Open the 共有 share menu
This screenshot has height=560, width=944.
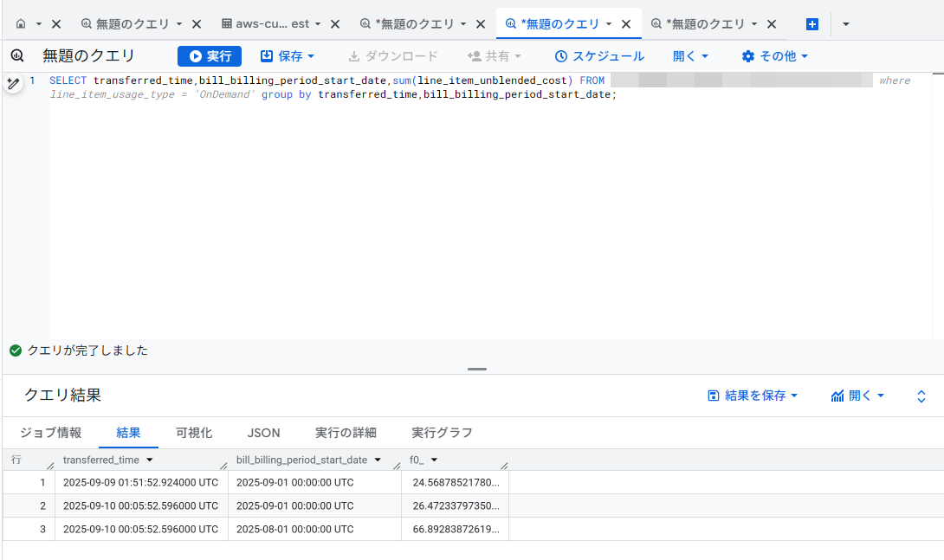click(x=495, y=56)
